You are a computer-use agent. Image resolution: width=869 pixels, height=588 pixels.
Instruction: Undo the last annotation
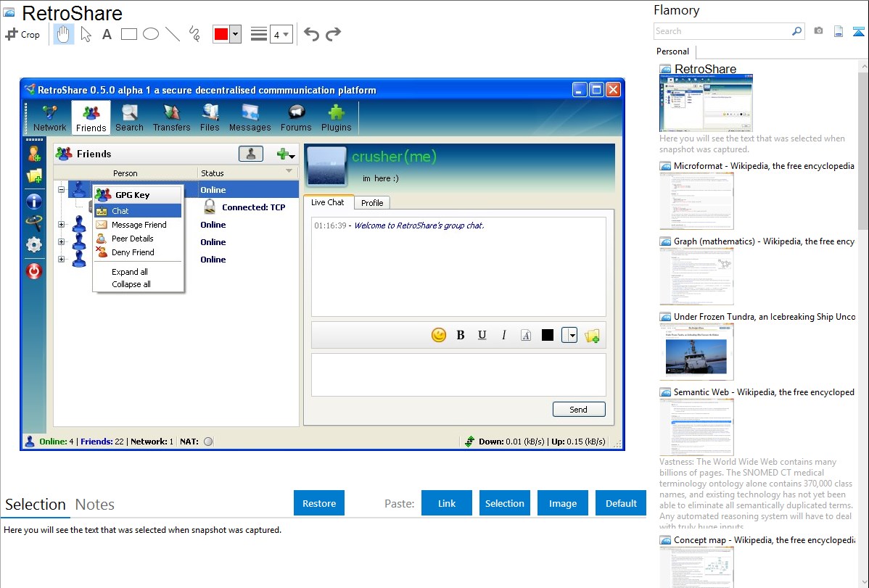point(311,34)
